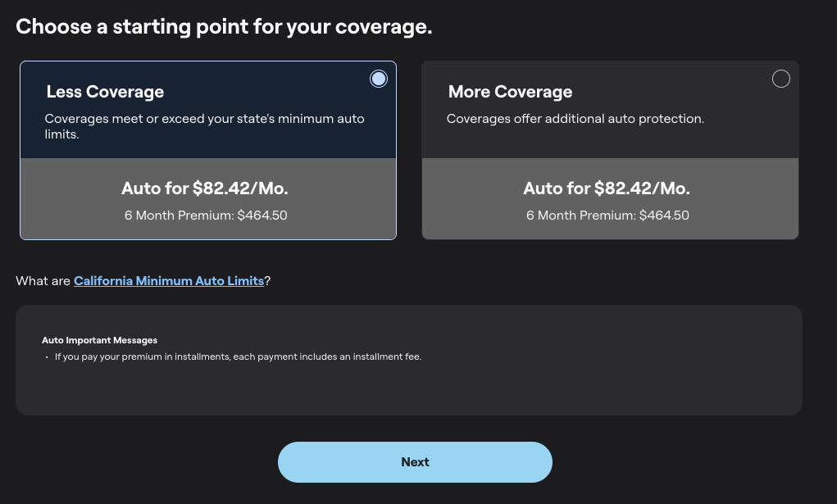Click the monthly price under Less Coverage
Viewport: 837px width, 504px height.
pyautogui.click(x=205, y=188)
